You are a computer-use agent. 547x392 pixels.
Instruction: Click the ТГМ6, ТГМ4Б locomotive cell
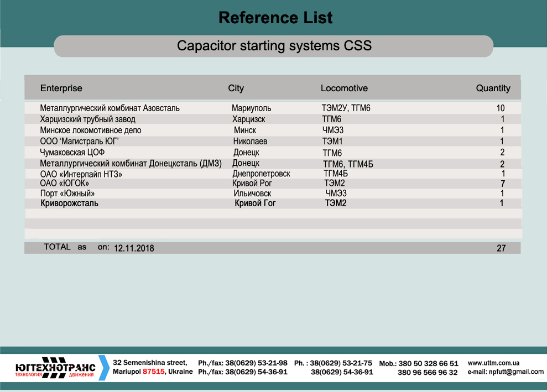[348, 164]
